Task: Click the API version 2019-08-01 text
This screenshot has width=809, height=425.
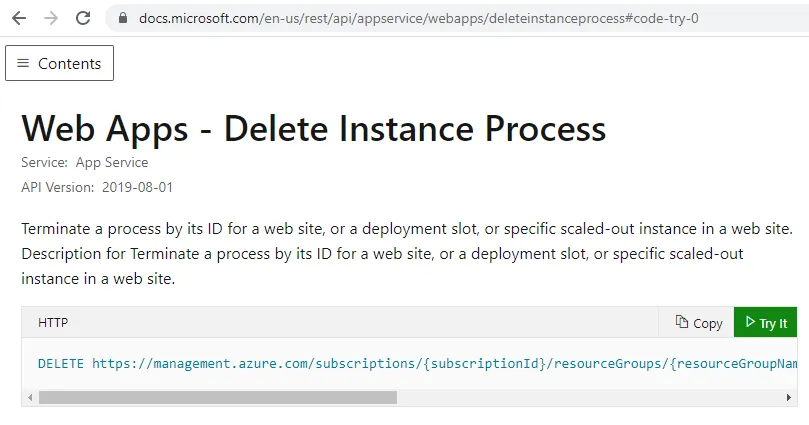Action: pyautogui.click(x=137, y=187)
